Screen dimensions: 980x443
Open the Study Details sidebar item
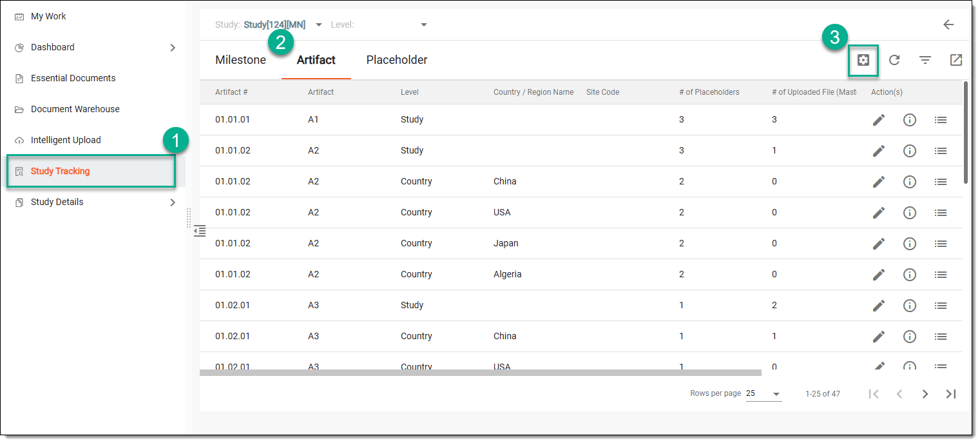(57, 202)
